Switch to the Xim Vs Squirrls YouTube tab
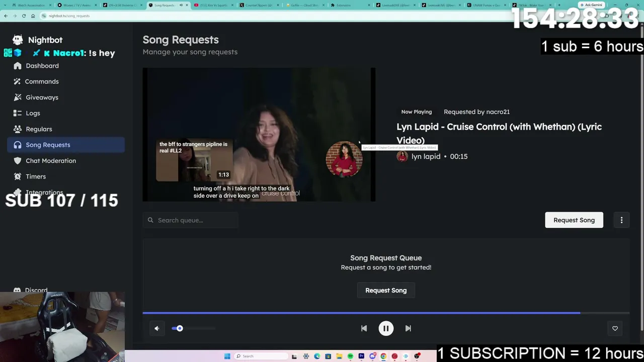The image size is (644, 362). point(213,5)
